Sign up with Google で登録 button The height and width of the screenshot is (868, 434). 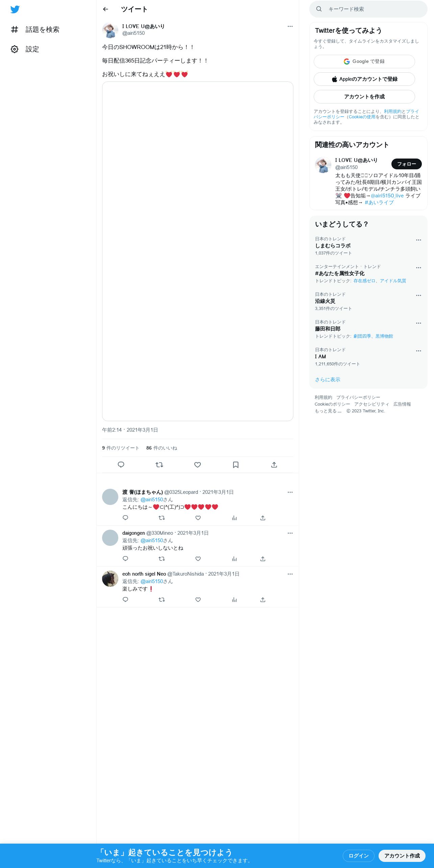click(364, 62)
